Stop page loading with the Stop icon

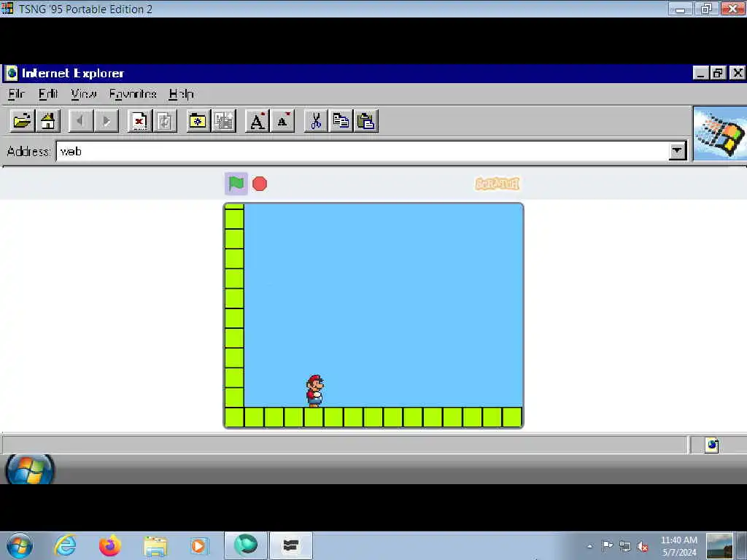point(139,121)
